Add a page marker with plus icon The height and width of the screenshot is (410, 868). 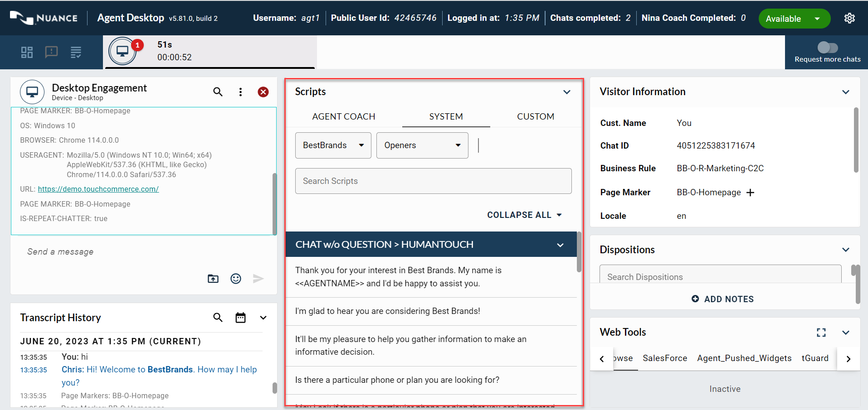751,193
